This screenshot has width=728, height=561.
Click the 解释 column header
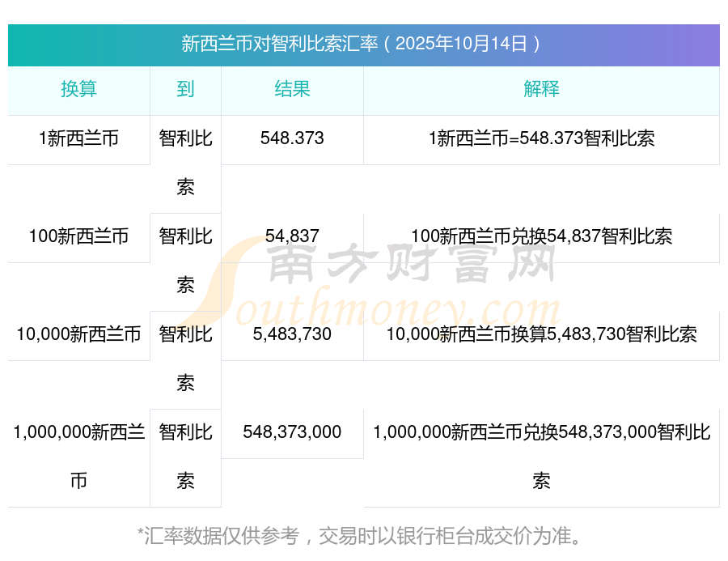pyautogui.click(x=541, y=90)
